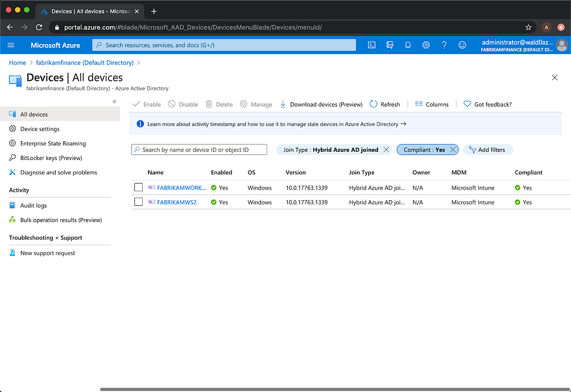Open the feedback smiley icon

[462, 45]
